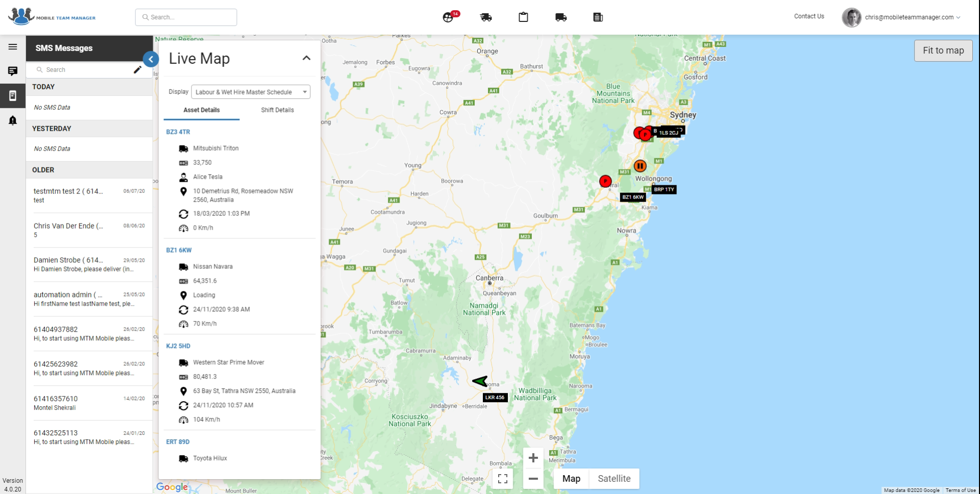Select the Asset Details tab
Screen dimensions: 980x494
pos(202,110)
